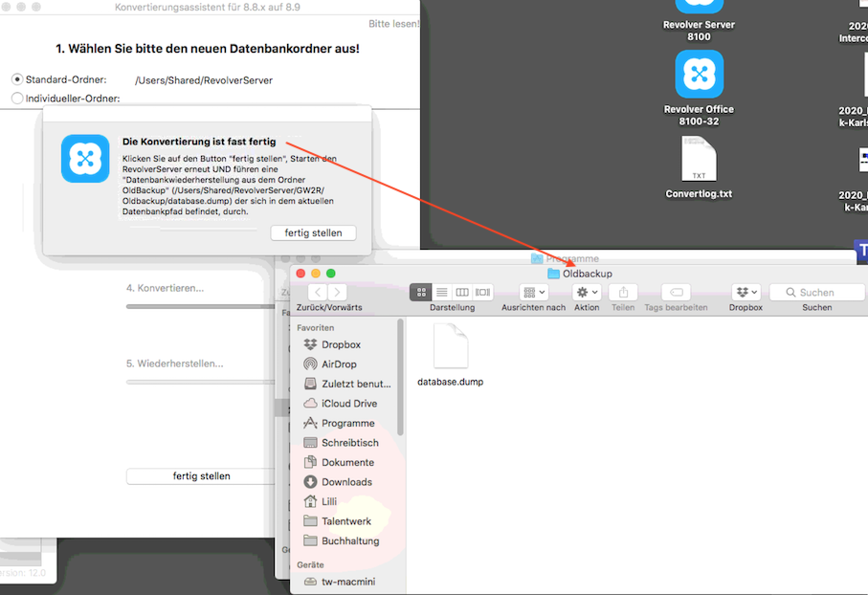Switch Finder to gallery cover flow view
The width and height of the screenshot is (868, 595).
pyautogui.click(x=483, y=292)
